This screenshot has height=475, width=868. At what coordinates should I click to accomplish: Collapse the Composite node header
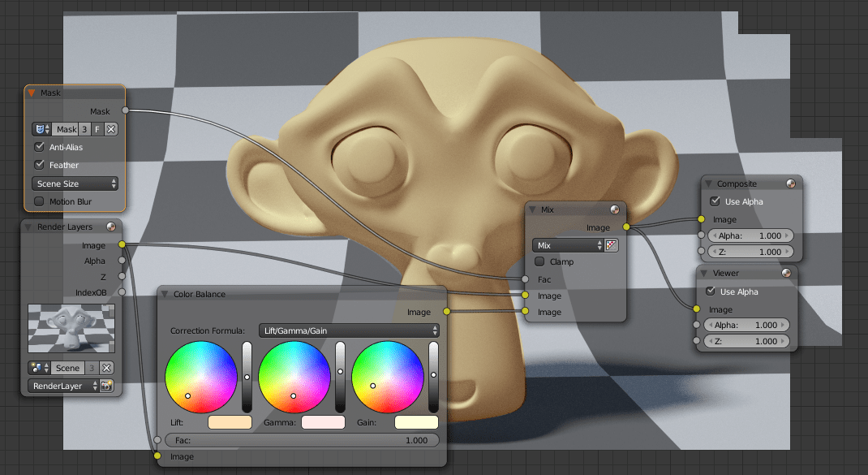tap(710, 183)
